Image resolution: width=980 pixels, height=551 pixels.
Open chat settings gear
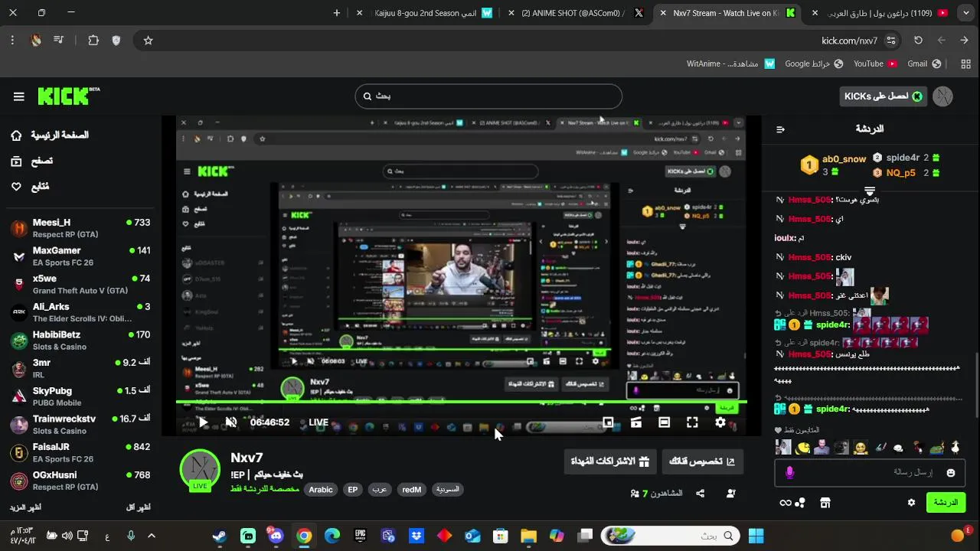coord(911,503)
